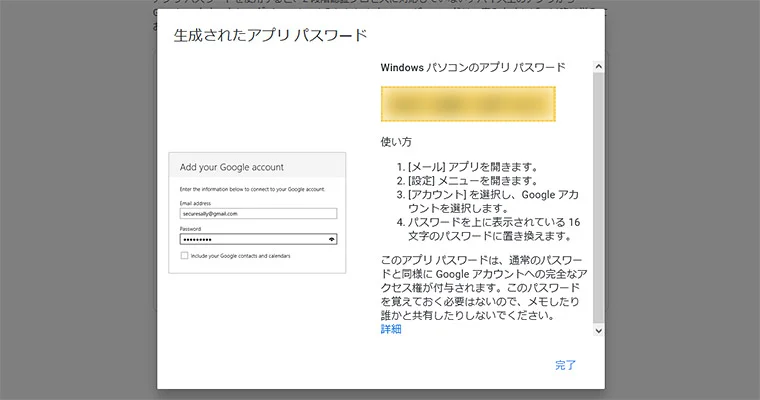Click the '使い方' heading
This screenshot has width=760, height=400.
coord(396,142)
